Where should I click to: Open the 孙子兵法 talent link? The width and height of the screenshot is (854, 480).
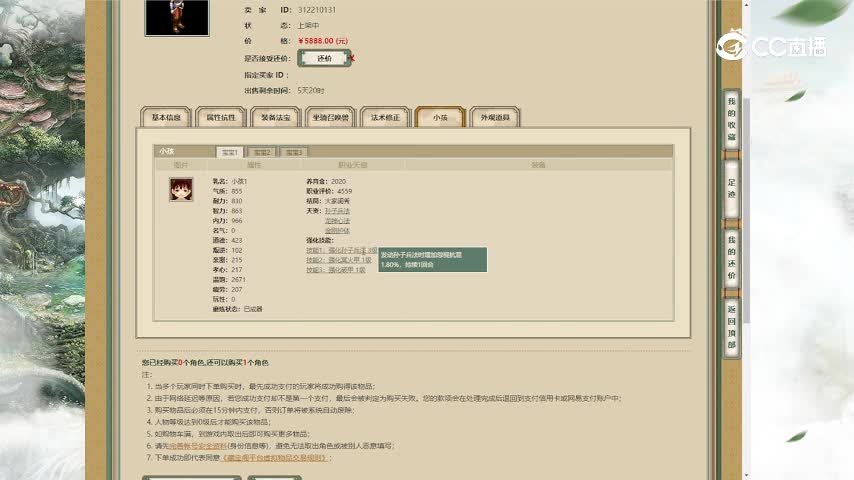[337, 211]
